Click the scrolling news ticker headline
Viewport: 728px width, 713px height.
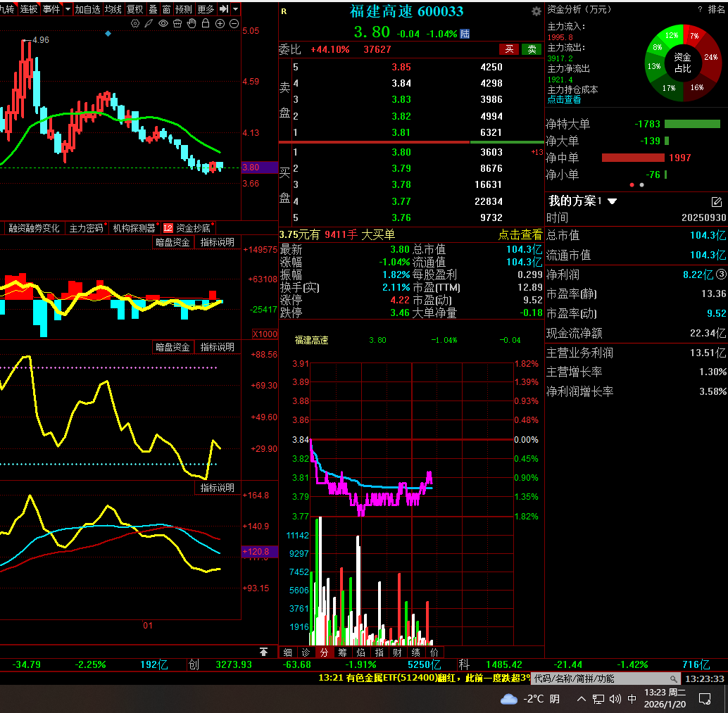[423, 679]
